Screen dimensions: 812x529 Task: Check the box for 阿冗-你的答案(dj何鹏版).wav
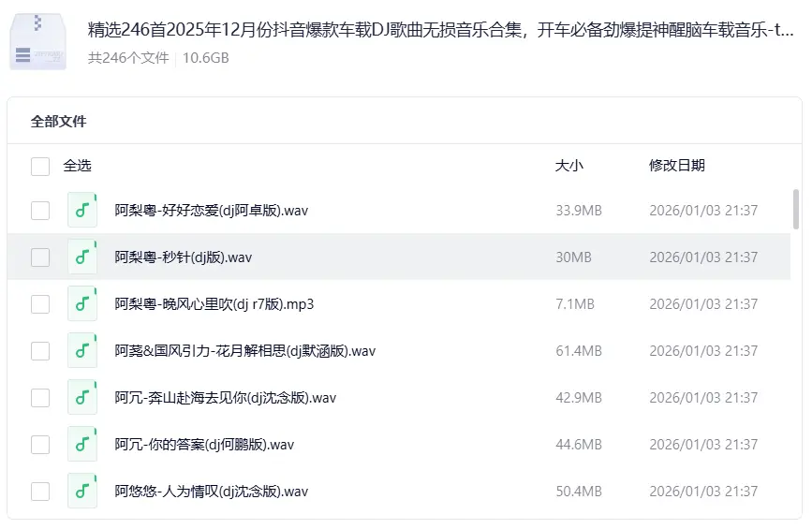tap(40, 445)
